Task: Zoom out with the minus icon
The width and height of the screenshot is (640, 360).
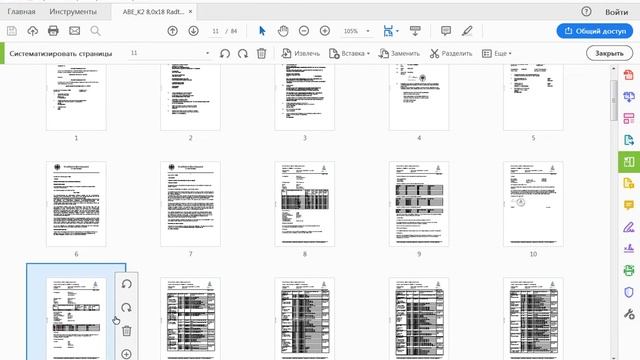Action: click(304, 31)
